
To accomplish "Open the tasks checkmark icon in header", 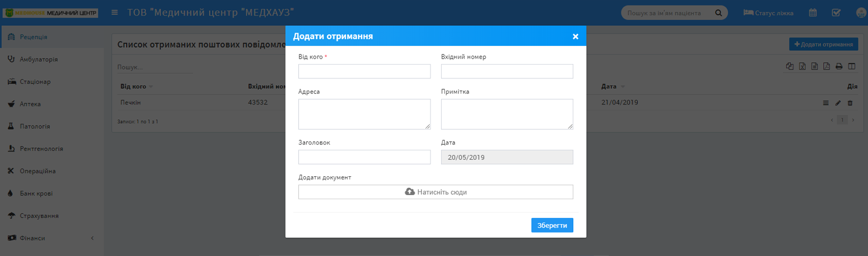I will 836,13.
